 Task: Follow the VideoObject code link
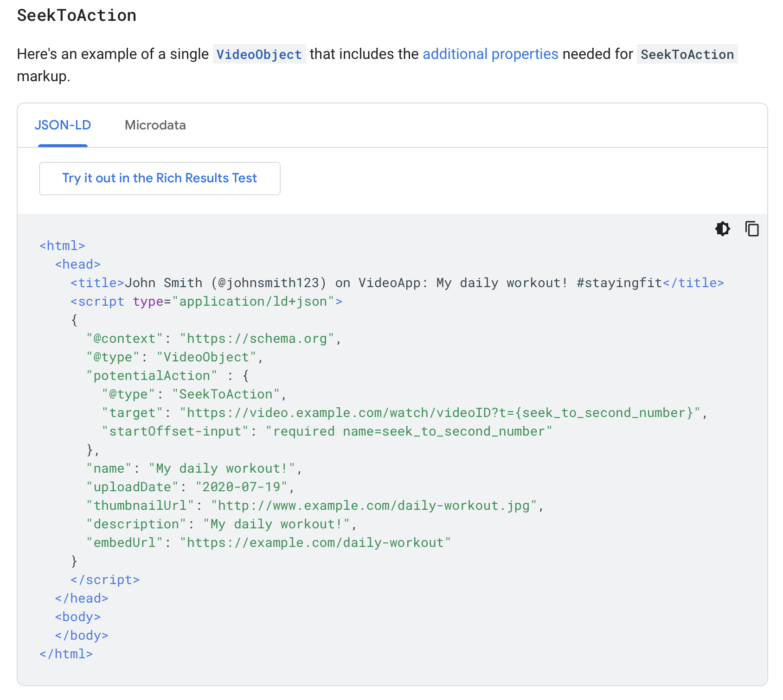pyautogui.click(x=259, y=54)
